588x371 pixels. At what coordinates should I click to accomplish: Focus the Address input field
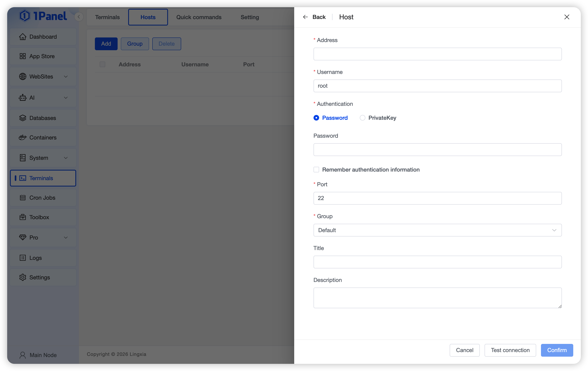point(437,54)
